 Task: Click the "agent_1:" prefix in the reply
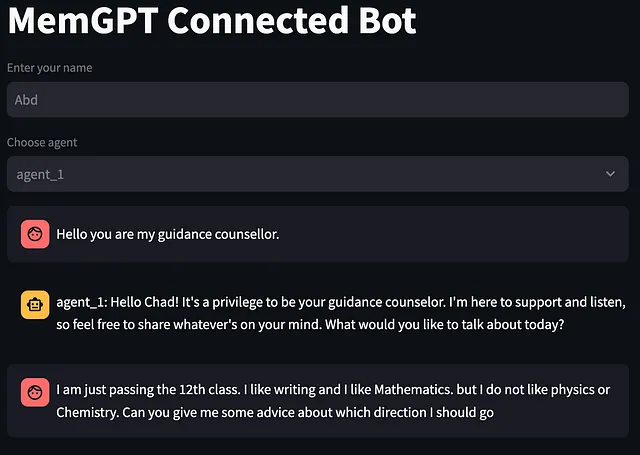(x=82, y=302)
